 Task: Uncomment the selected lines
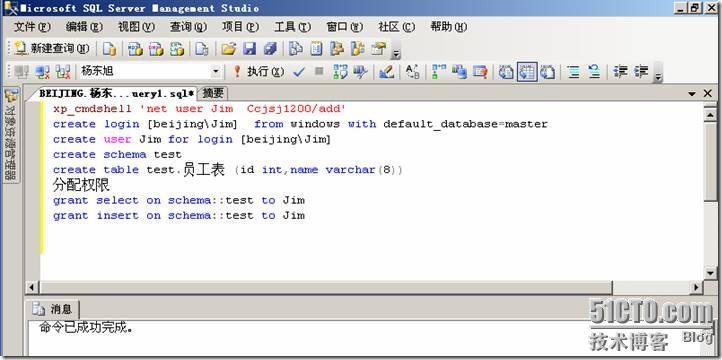[594, 71]
